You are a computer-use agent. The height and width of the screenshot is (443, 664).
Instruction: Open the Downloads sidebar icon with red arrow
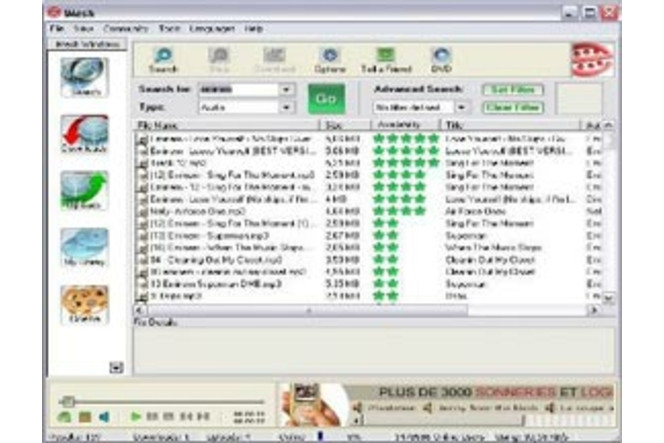84,134
